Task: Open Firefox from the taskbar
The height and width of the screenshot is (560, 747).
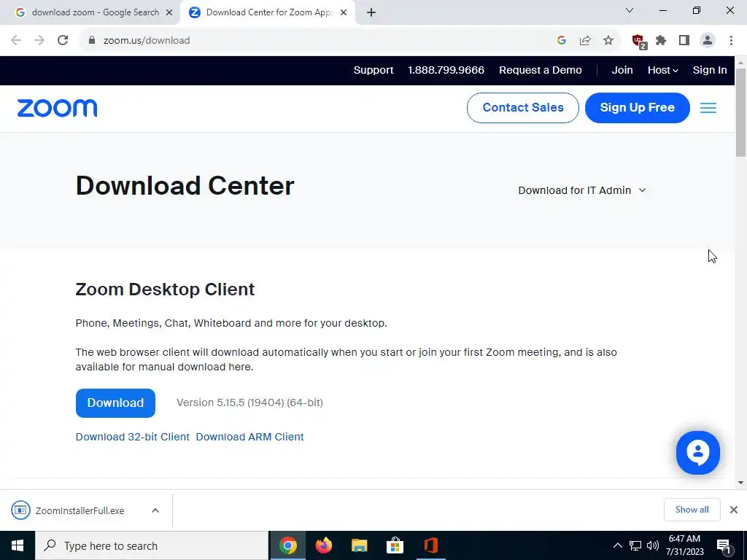Action: point(323,545)
